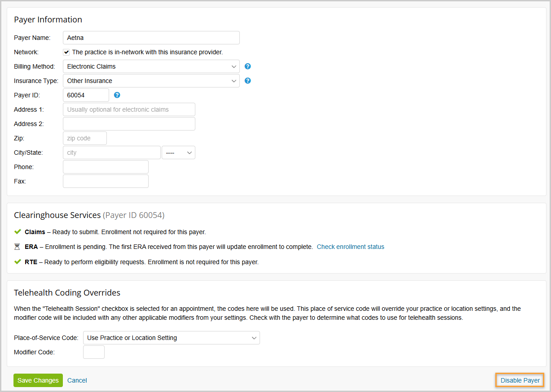Click the Disable Payer link
The width and height of the screenshot is (551, 392).
[520, 380]
